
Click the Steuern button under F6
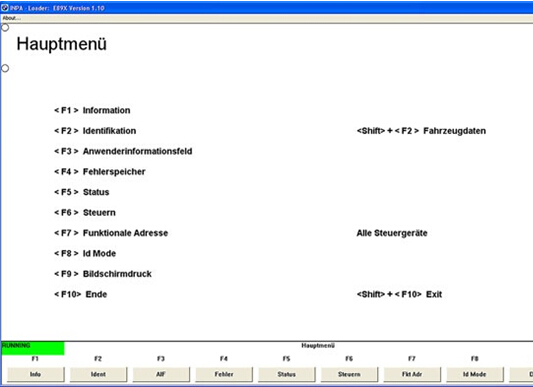(349, 374)
